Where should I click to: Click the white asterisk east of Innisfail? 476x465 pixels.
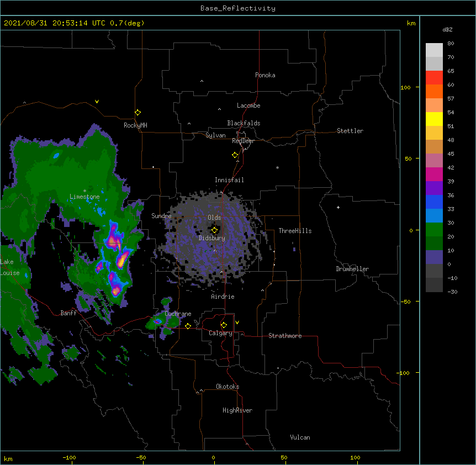click(277, 167)
